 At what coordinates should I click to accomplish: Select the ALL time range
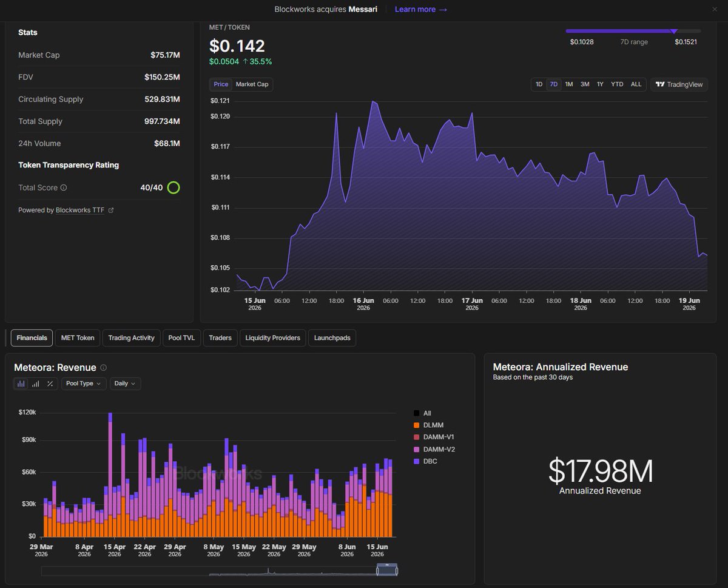click(x=636, y=84)
